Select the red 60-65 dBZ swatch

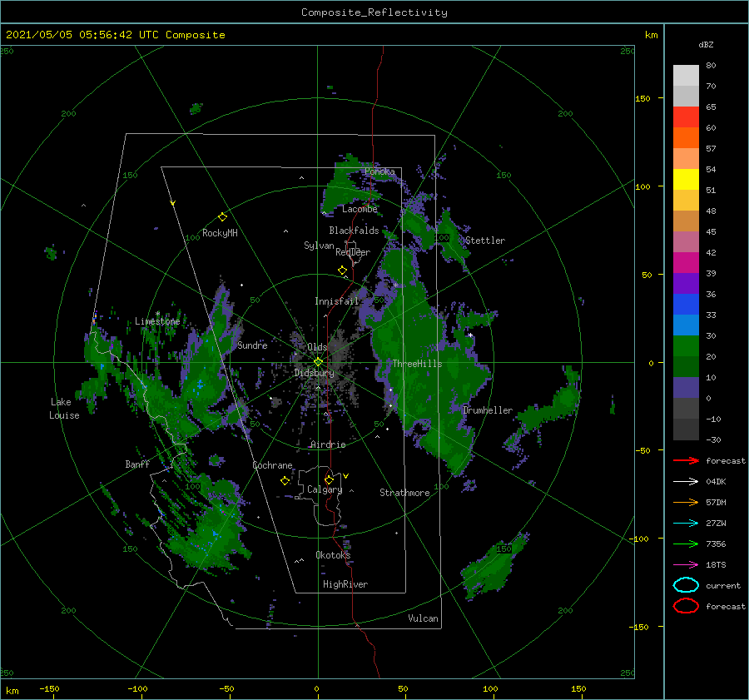coord(686,117)
